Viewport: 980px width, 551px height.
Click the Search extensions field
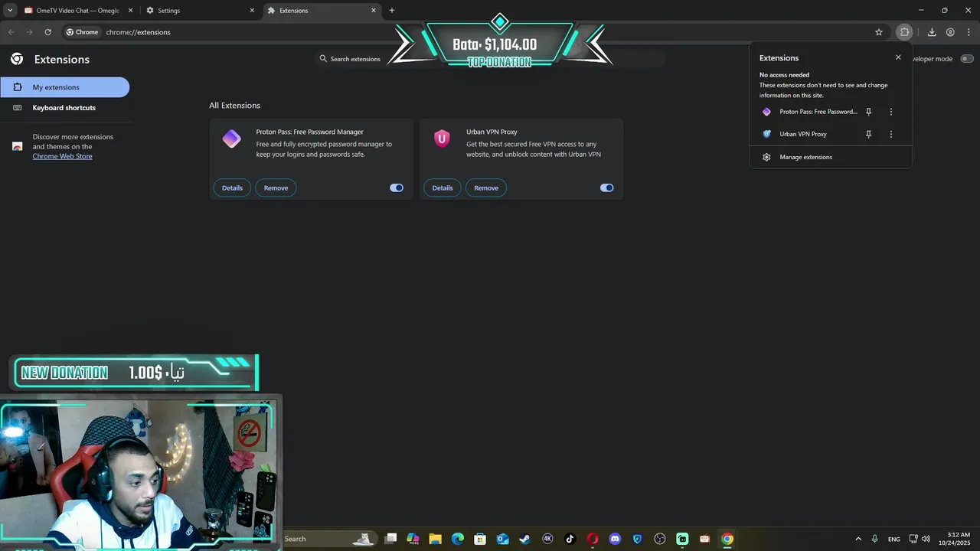[x=490, y=59]
